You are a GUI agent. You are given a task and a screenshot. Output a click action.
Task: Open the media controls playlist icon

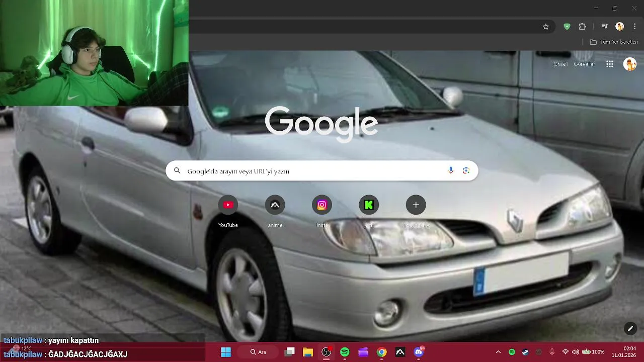coord(605,27)
